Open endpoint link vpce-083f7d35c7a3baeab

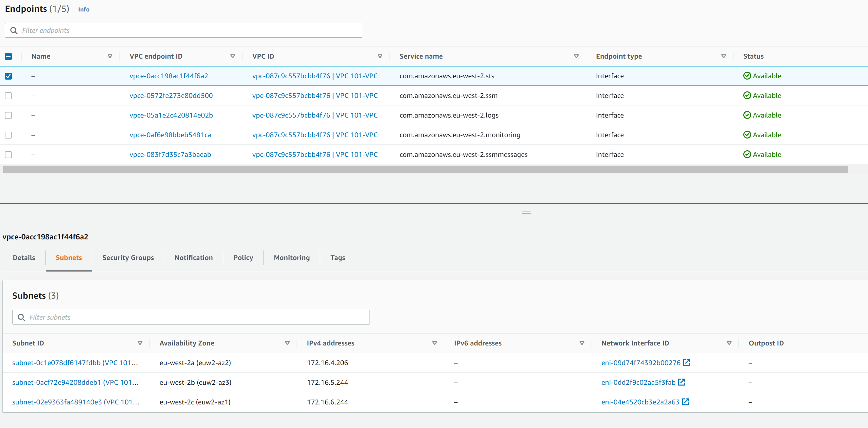[170, 154]
